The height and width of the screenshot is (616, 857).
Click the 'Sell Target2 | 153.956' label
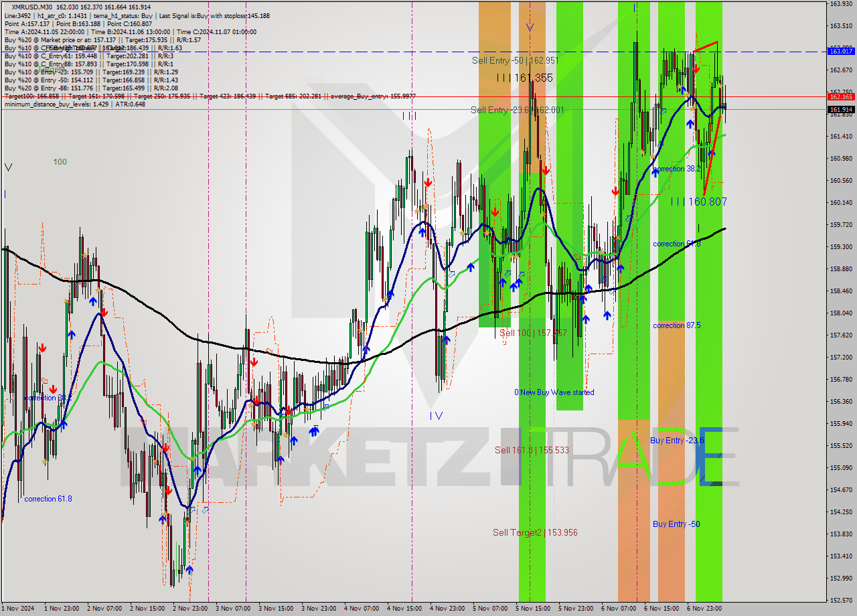pos(535,532)
